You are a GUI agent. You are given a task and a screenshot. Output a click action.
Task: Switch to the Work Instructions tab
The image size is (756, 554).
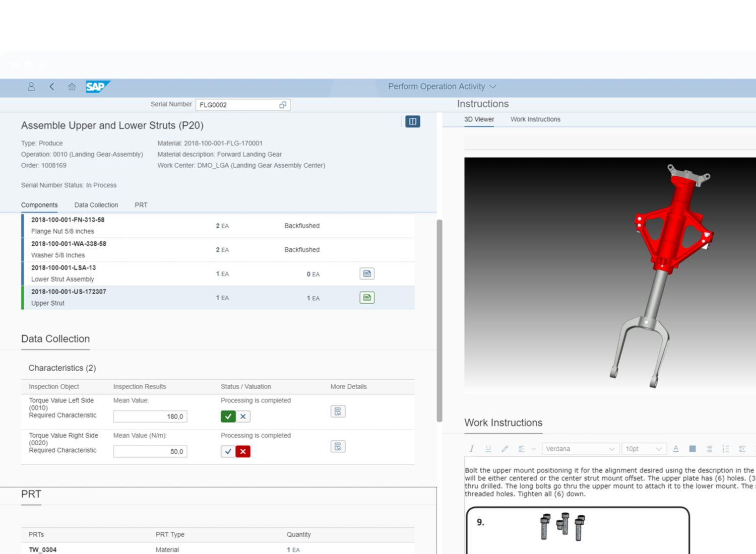tap(535, 119)
